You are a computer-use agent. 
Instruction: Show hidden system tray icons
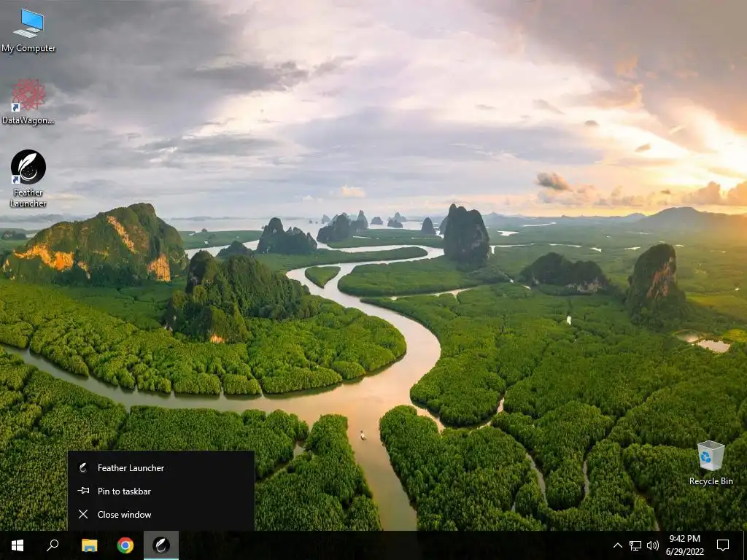point(617,545)
